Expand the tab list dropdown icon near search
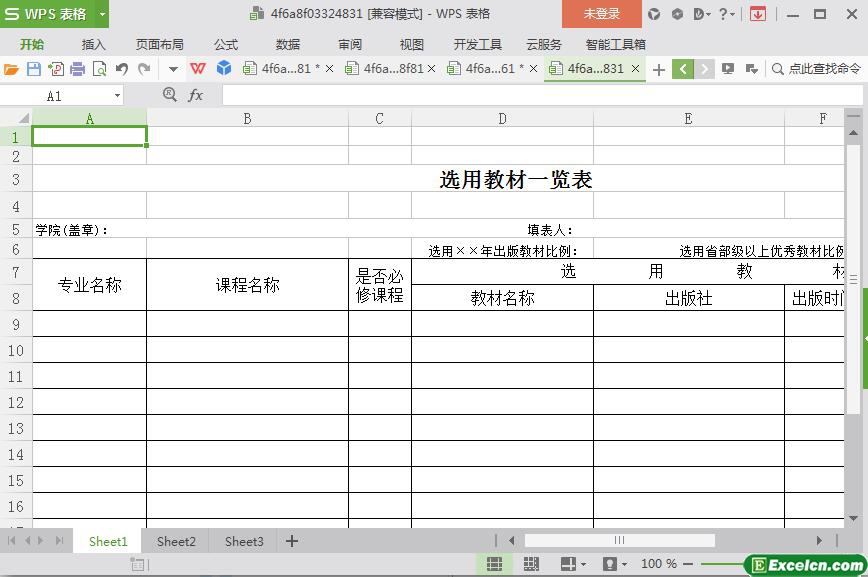This screenshot has height=577, width=868. 751,69
